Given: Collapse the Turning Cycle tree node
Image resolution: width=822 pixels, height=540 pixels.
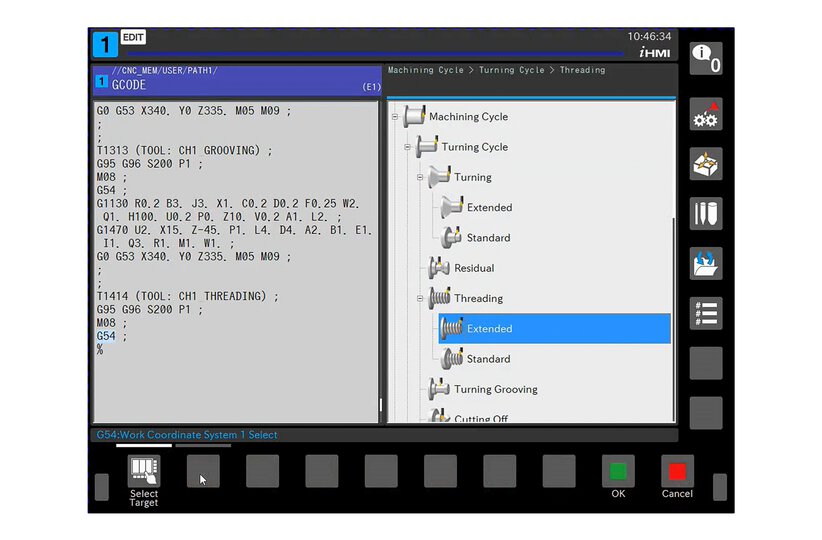Looking at the screenshot, I should coord(408,147).
